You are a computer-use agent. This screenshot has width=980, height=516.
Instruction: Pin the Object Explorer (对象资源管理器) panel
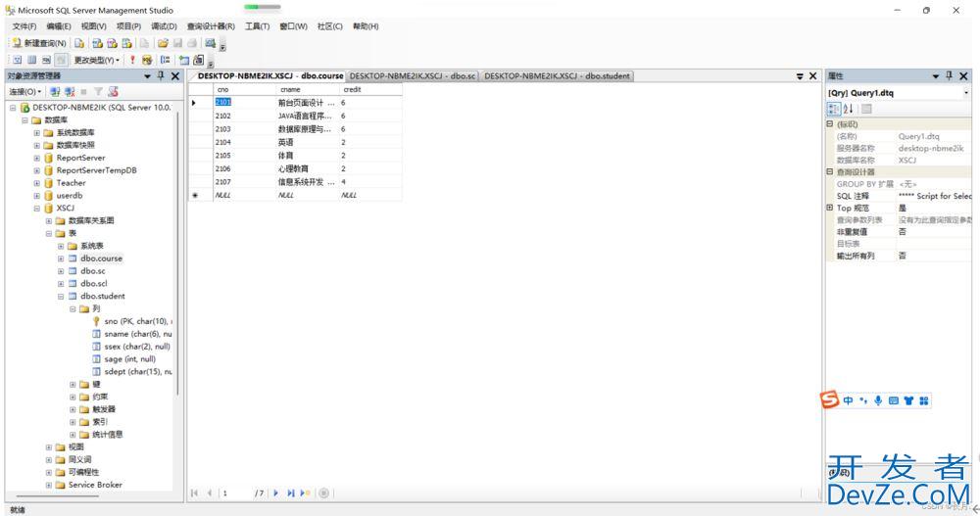click(x=161, y=75)
